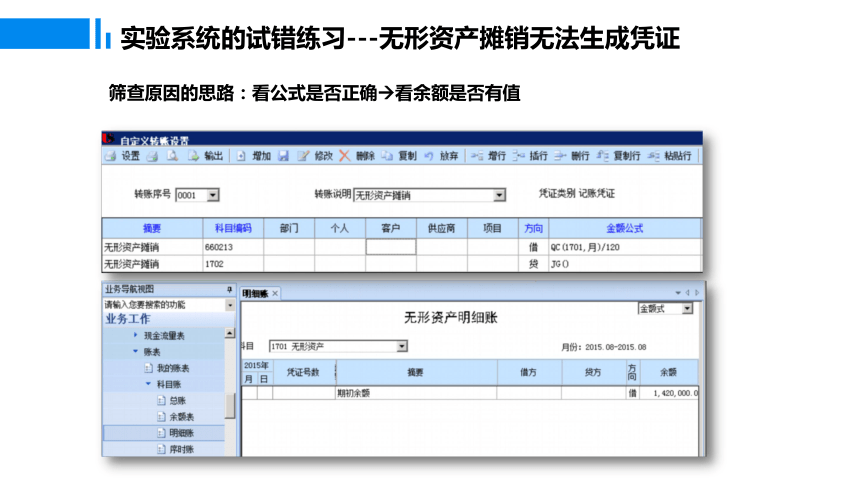
Task: Click the 总账 document icon
Action: 161,401
